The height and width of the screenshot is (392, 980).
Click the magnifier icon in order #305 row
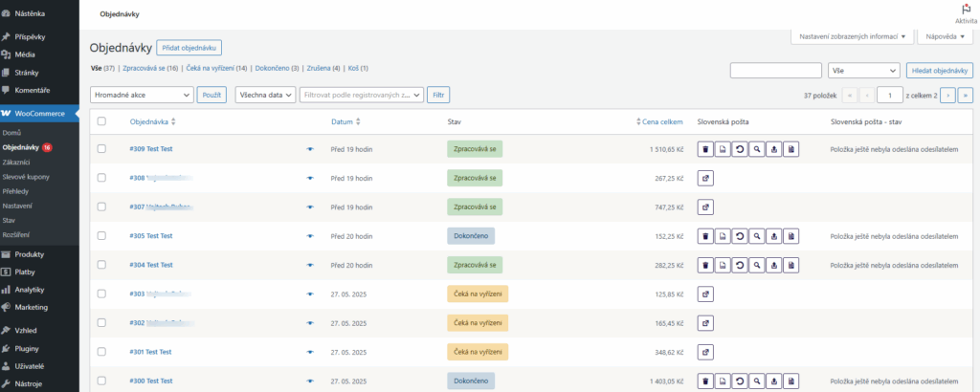(757, 236)
